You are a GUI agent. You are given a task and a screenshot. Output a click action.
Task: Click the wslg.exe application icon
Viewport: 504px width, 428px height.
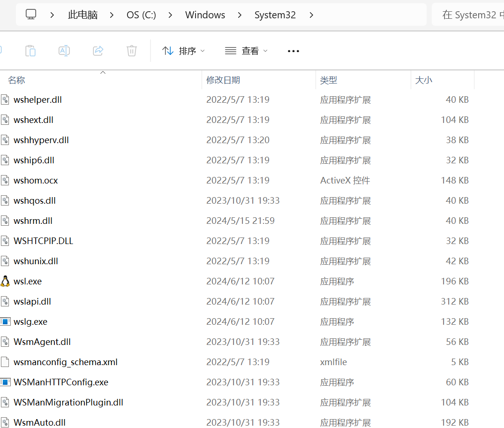5,321
